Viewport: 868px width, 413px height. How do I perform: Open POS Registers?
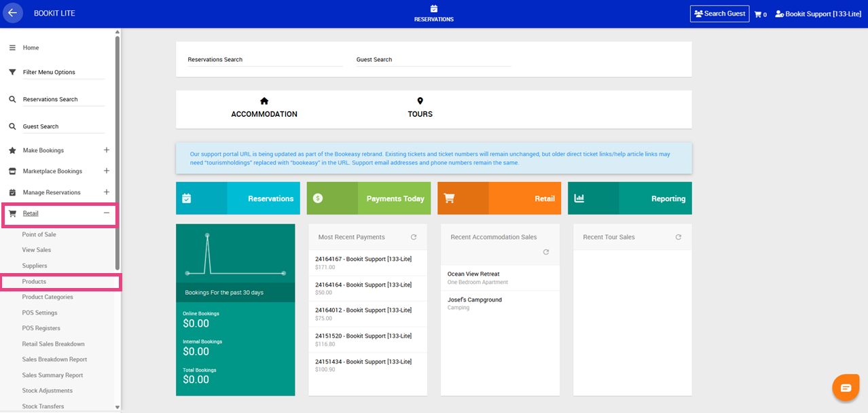tap(41, 328)
